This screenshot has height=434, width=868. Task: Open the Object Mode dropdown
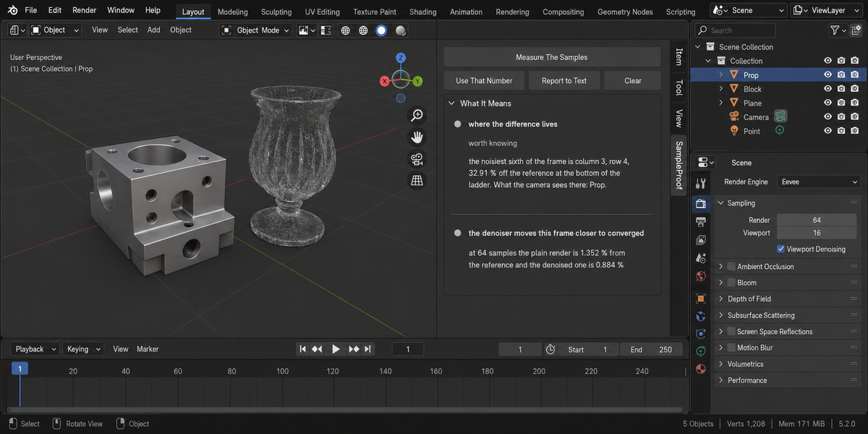255,30
